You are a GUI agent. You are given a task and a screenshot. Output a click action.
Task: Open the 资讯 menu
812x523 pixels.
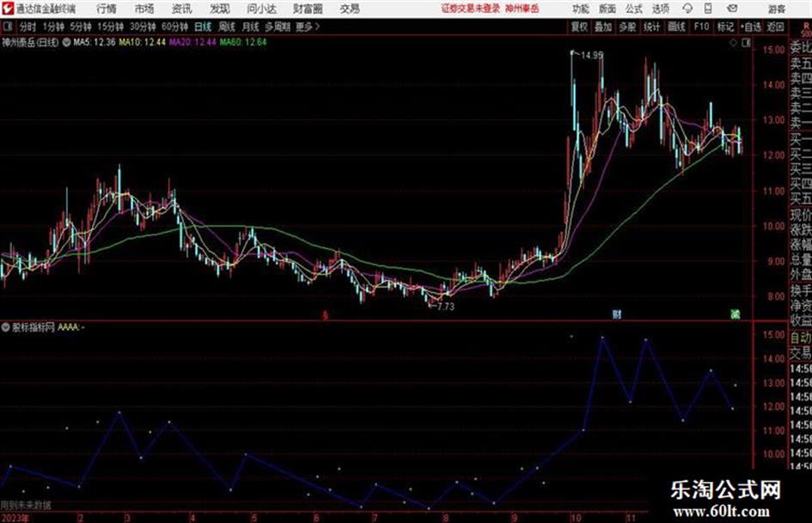182,9
